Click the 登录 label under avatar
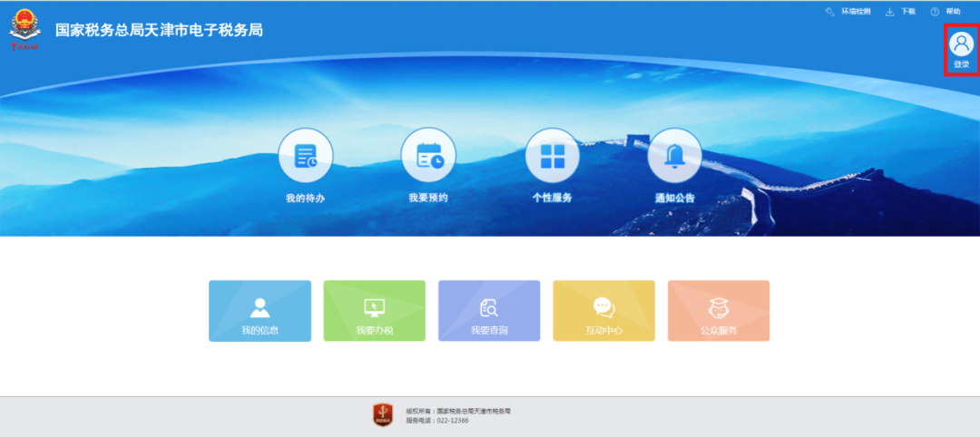This screenshot has height=437, width=980. click(961, 64)
